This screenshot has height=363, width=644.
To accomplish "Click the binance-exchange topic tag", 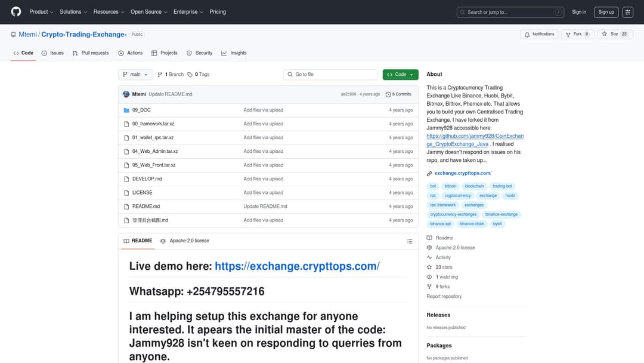I will [x=501, y=214].
